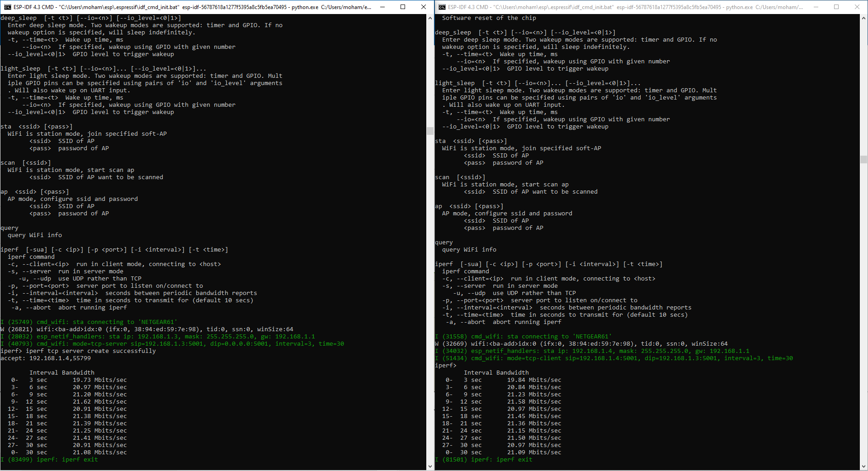Click the 'I (83499) iperf: iperf exit' line

click(x=49, y=460)
